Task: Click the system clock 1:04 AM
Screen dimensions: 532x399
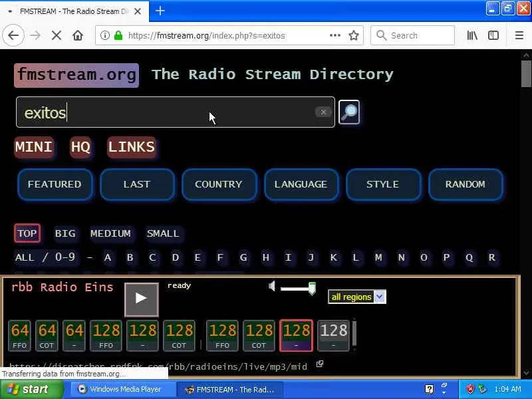Action: [x=508, y=389]
